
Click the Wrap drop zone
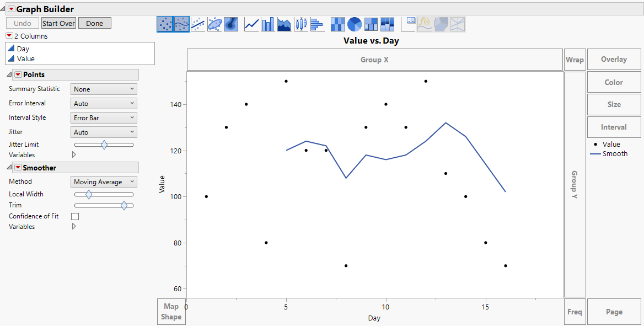(575, 60)
